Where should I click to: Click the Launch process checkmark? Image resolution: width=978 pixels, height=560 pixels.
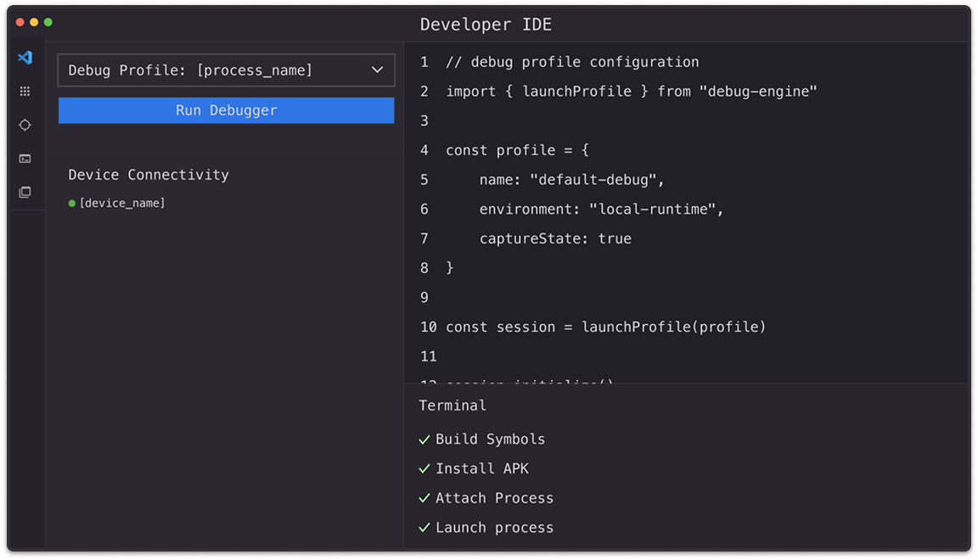point(424,528)
